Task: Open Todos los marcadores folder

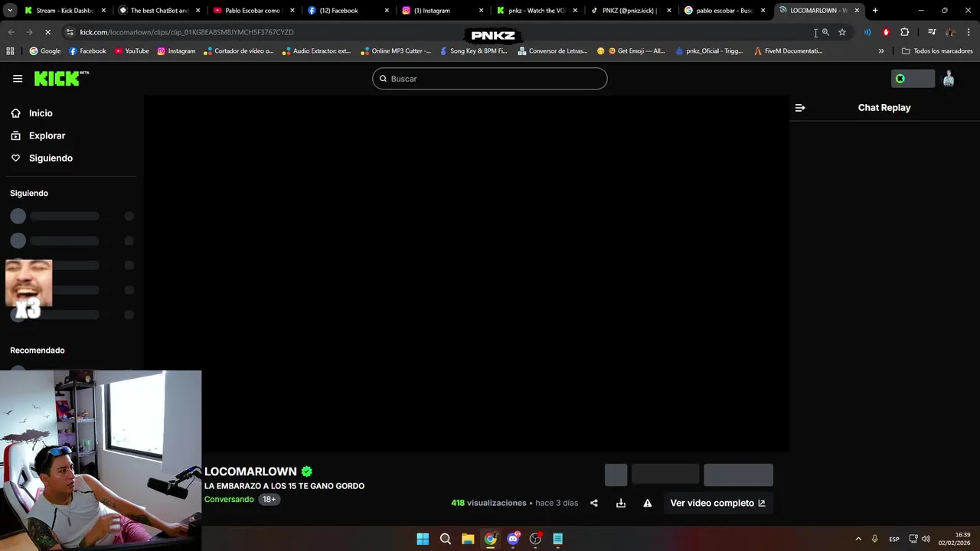Action: tap(937, 51)
